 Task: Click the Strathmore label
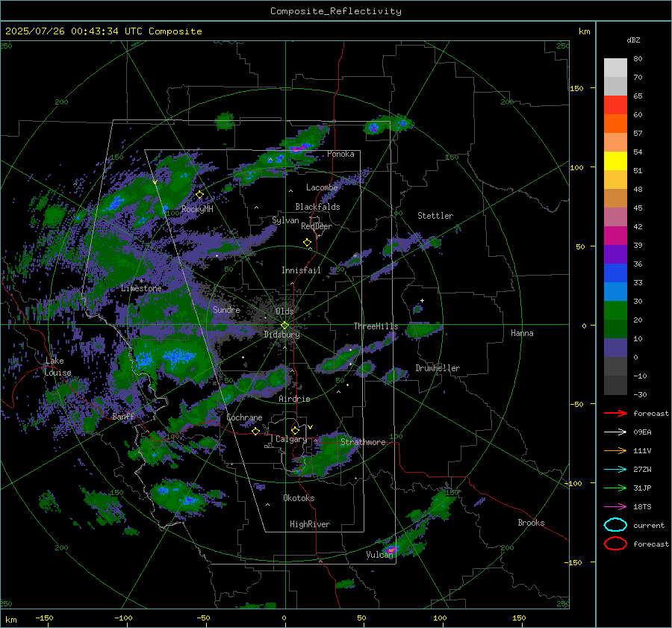click(x=363, y=442)
